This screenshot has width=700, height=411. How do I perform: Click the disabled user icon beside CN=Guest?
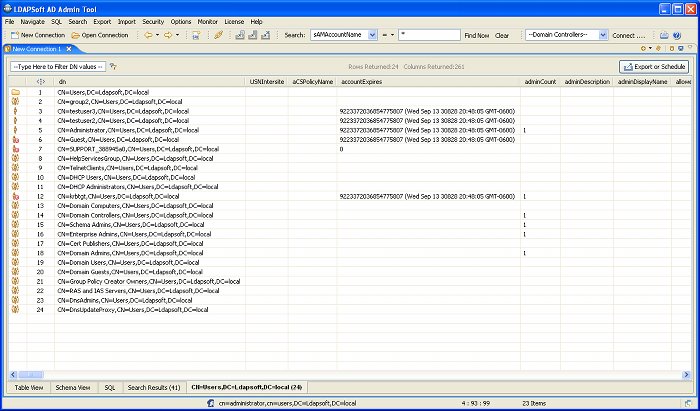[x=15, y=139]
